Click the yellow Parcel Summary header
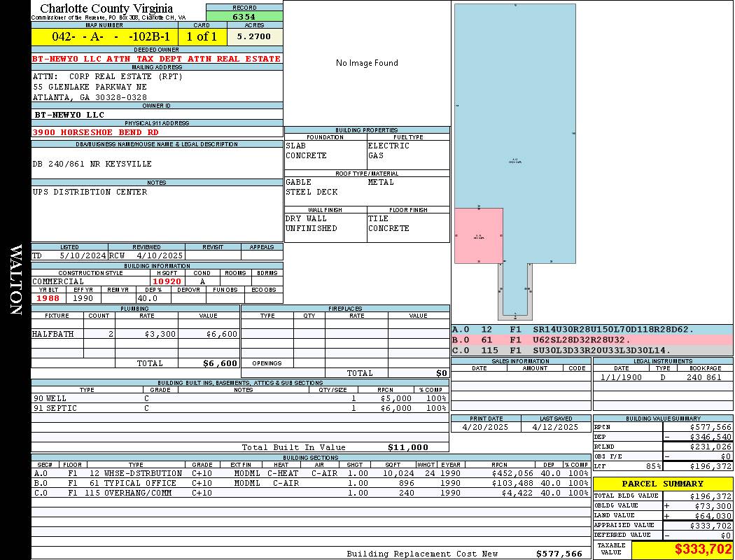 pyautogui.click(x=663, y=484)
